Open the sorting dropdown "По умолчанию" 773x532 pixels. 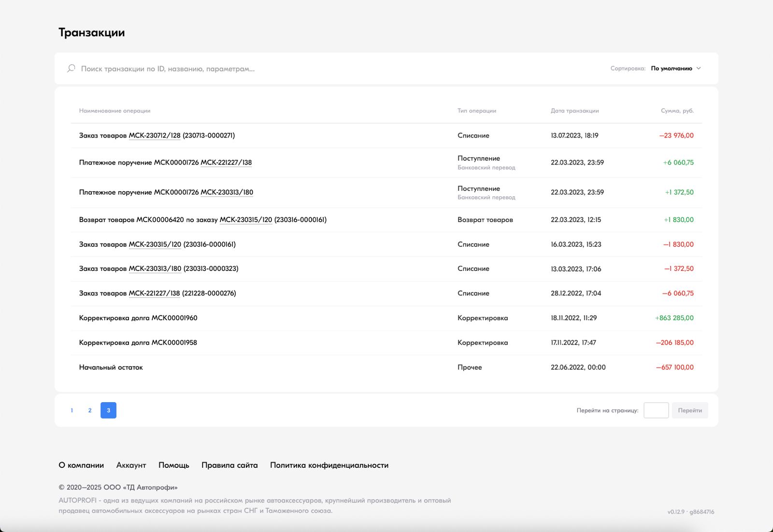671,69
